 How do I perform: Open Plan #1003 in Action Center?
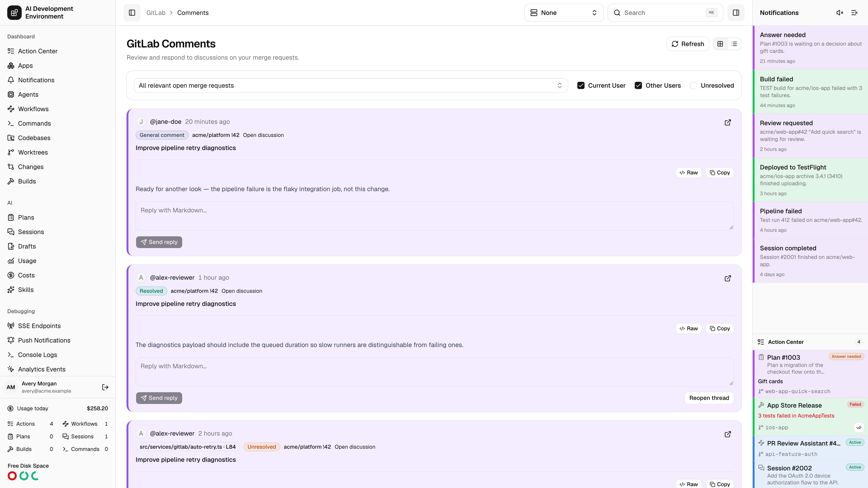click(x=810, y=374)
